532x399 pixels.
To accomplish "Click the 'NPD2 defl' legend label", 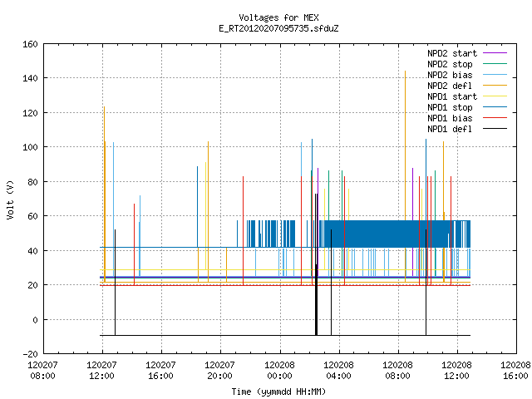I will 450,86.
